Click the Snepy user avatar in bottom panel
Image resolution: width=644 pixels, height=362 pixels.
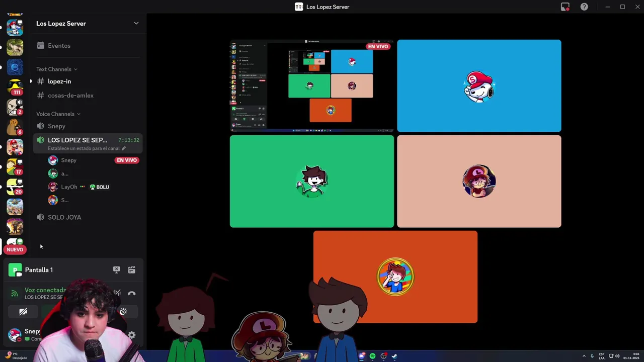point(15,334)
